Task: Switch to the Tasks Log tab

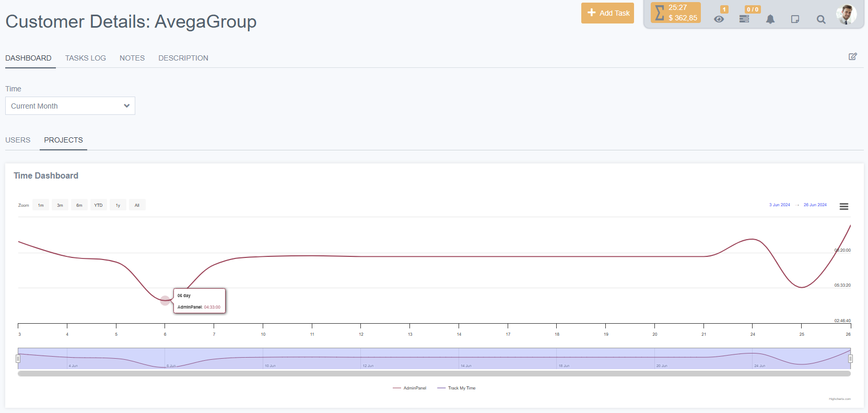Action: [x=86, y=58]
